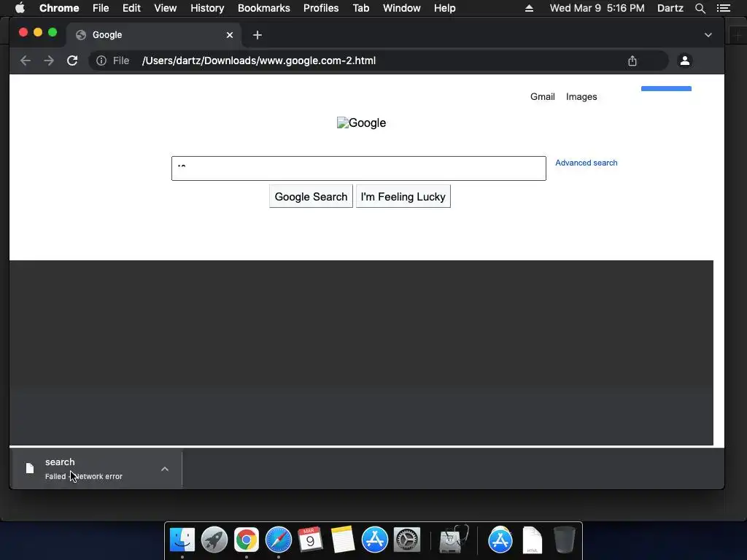
Task: Open Launchpad from the Dock
Action: pyautogui.click(x=214, y=540)
